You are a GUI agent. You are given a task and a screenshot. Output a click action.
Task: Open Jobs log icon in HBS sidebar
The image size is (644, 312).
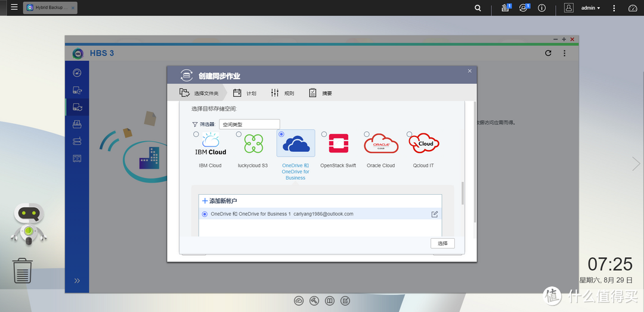coord(77,158)
